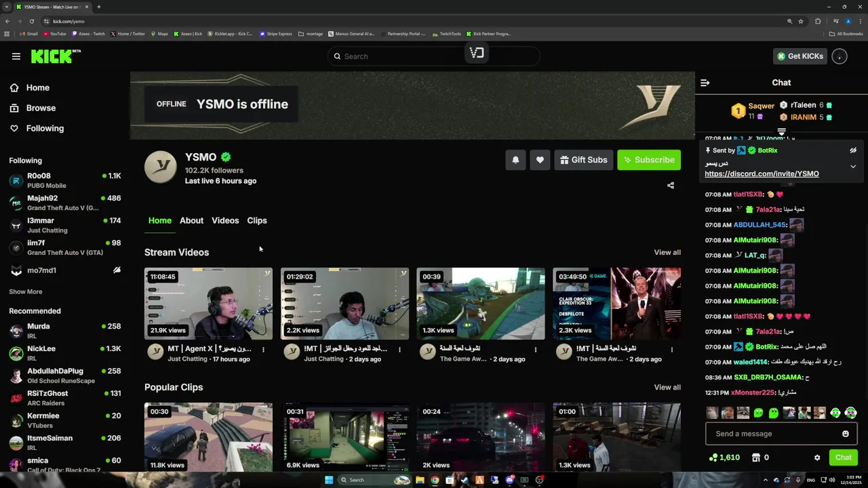The height and width of the screenshot is (488, 868).
Task: Expand the gift leaderboard arrow
Action: click(x=781, y=131)
